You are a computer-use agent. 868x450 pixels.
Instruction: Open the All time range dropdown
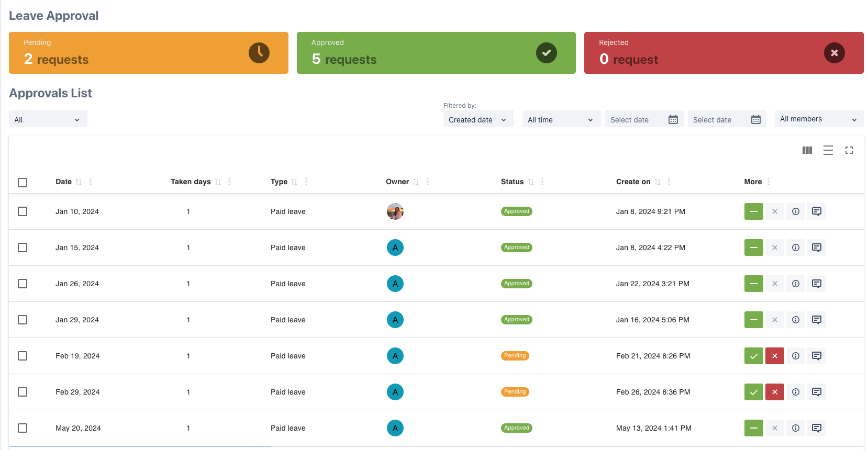(x=561, y=120)
